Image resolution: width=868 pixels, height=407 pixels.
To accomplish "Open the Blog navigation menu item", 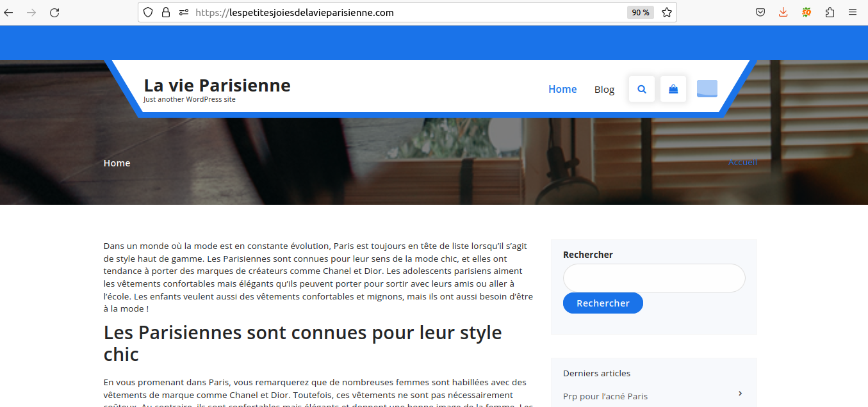I will 604,90.
